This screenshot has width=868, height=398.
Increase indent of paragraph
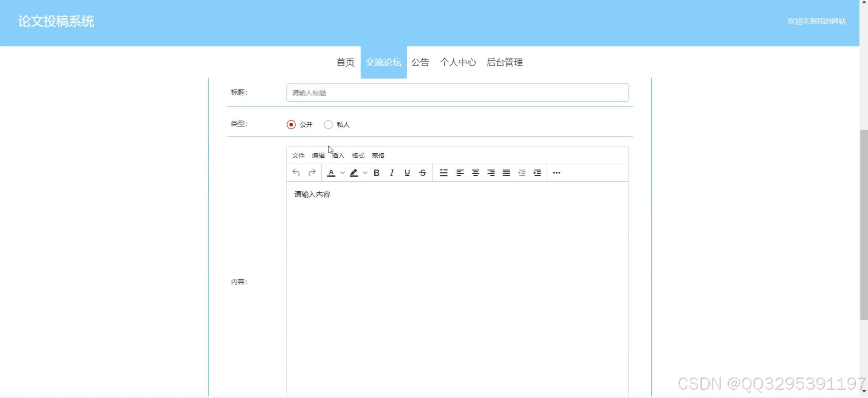click(x=538, y=172)
